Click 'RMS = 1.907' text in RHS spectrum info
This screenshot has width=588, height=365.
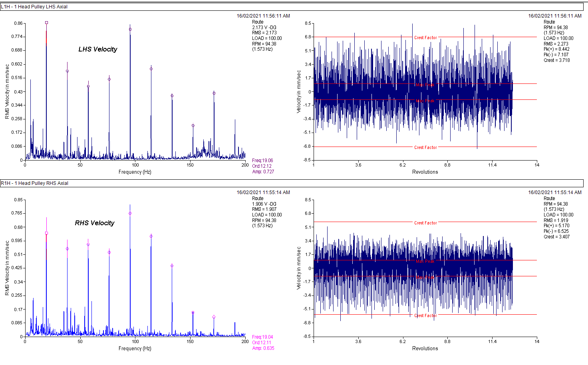point(264,209)
